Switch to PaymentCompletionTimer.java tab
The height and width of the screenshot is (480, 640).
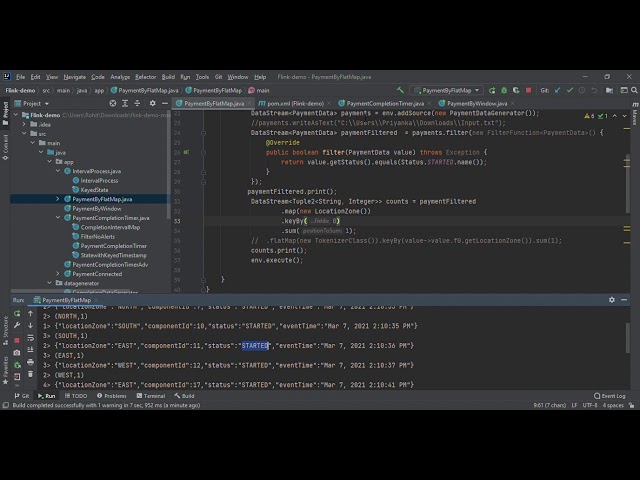385,103
